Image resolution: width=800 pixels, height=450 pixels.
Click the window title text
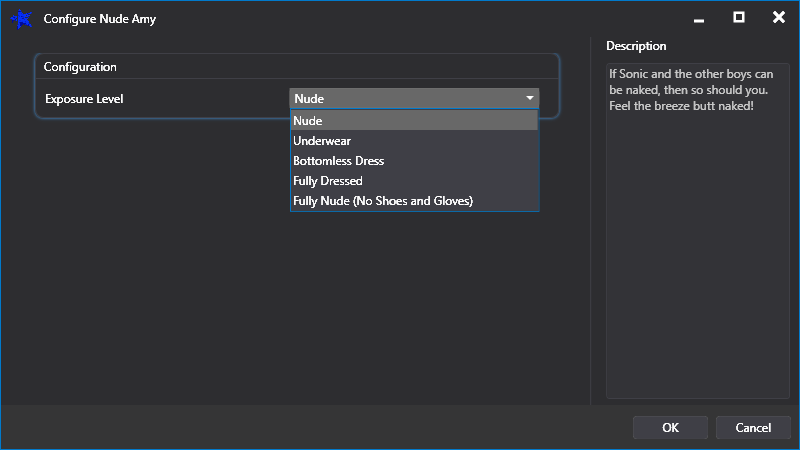[x=100, y=19]
